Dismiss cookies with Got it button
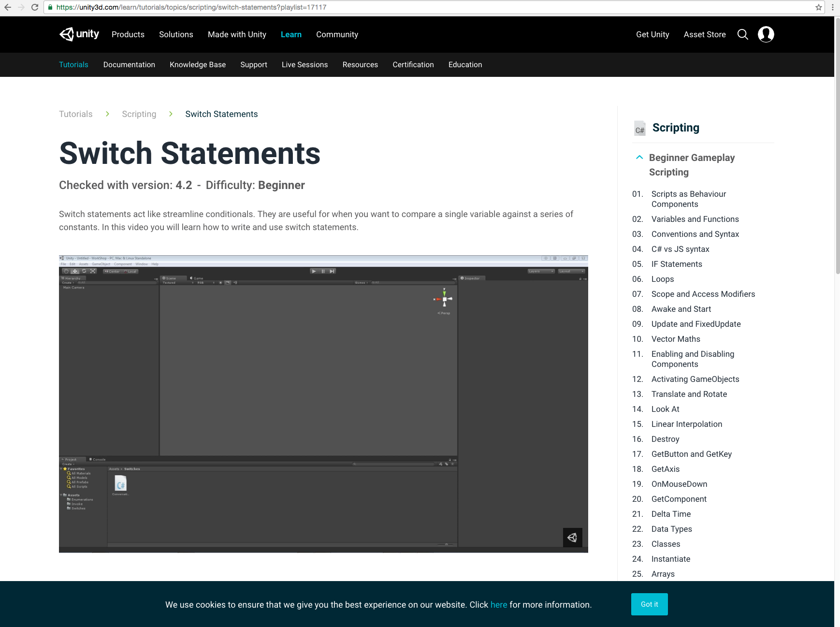This screenshot has height=627, width=840. click(649, 604)
